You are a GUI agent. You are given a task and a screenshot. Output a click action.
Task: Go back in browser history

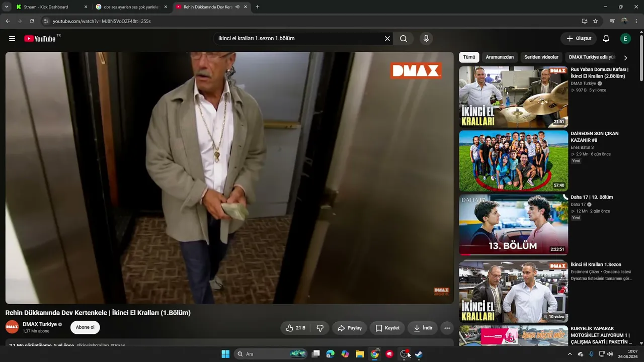8,21
